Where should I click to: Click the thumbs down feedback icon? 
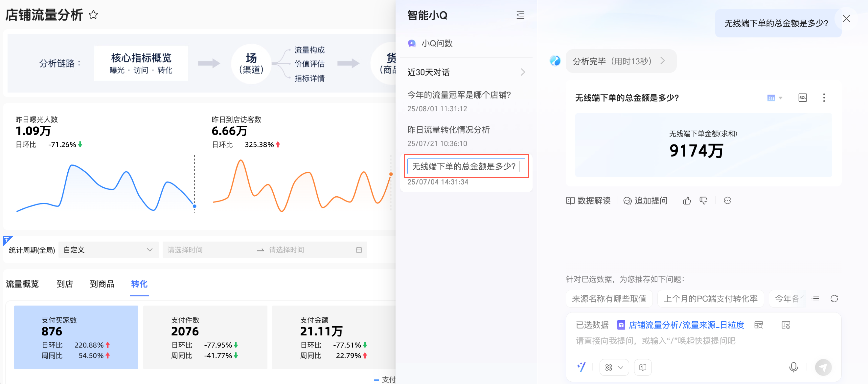[x=703, y=201]
